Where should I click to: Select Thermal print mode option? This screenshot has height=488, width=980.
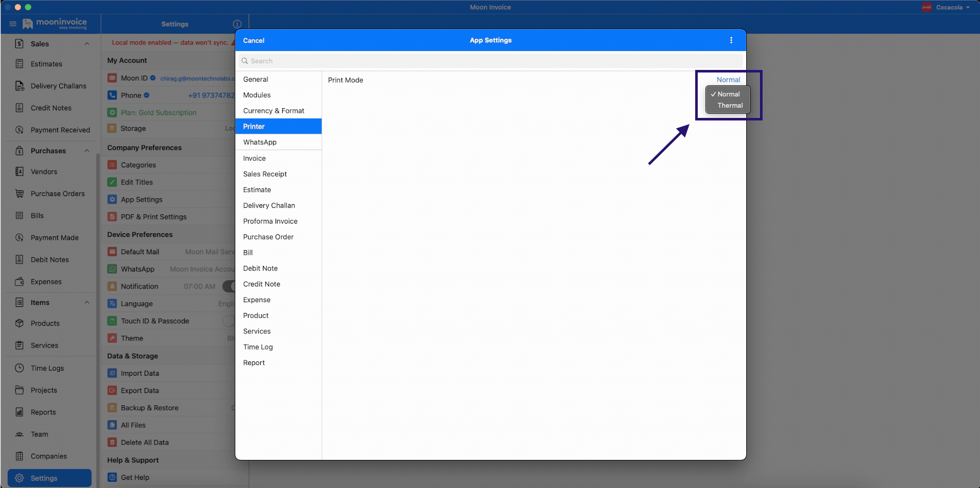pos(729,105)
